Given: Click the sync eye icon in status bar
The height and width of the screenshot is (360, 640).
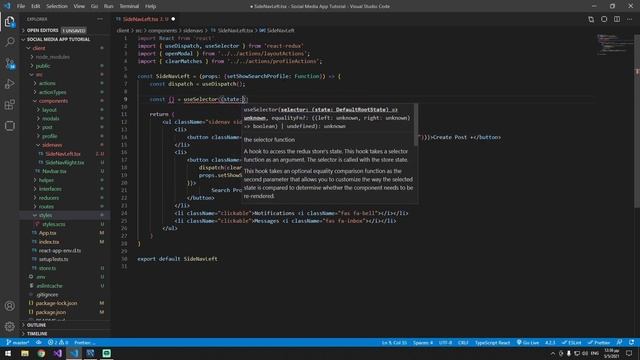Looking at the screenshot, I should click(39, 342).
